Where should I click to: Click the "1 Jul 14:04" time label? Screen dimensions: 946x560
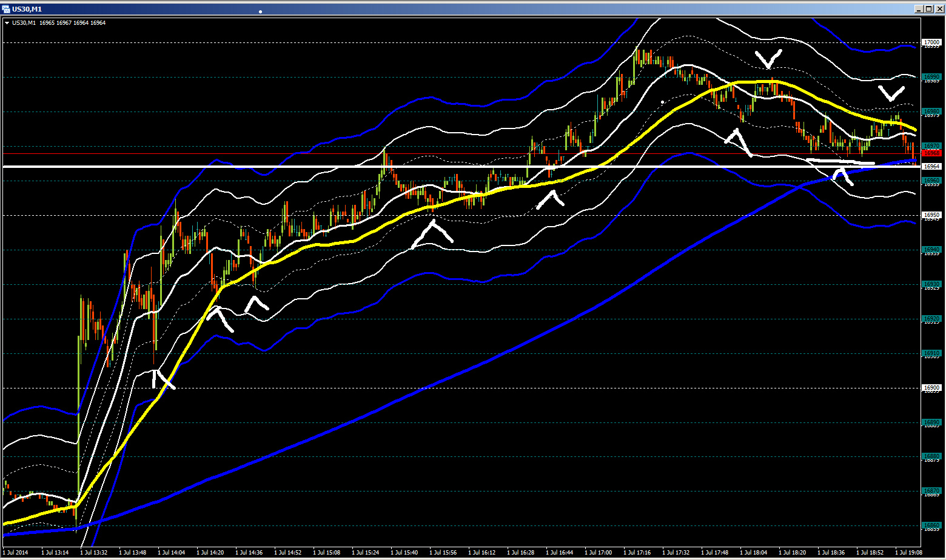click(x=171, y=553)
